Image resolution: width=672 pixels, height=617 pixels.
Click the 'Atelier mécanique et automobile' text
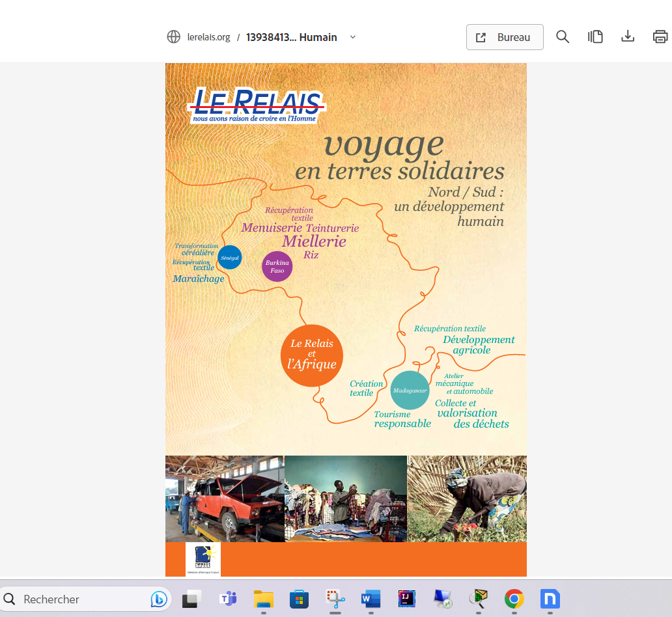pos(464,384)
